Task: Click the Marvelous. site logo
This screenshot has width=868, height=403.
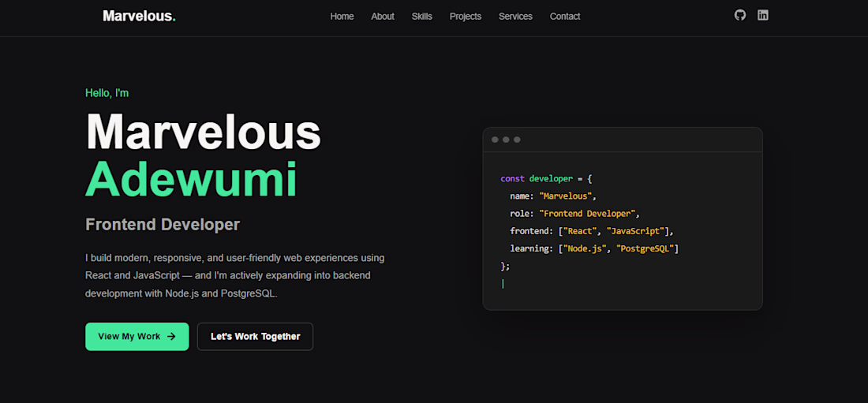Action: 140,16
